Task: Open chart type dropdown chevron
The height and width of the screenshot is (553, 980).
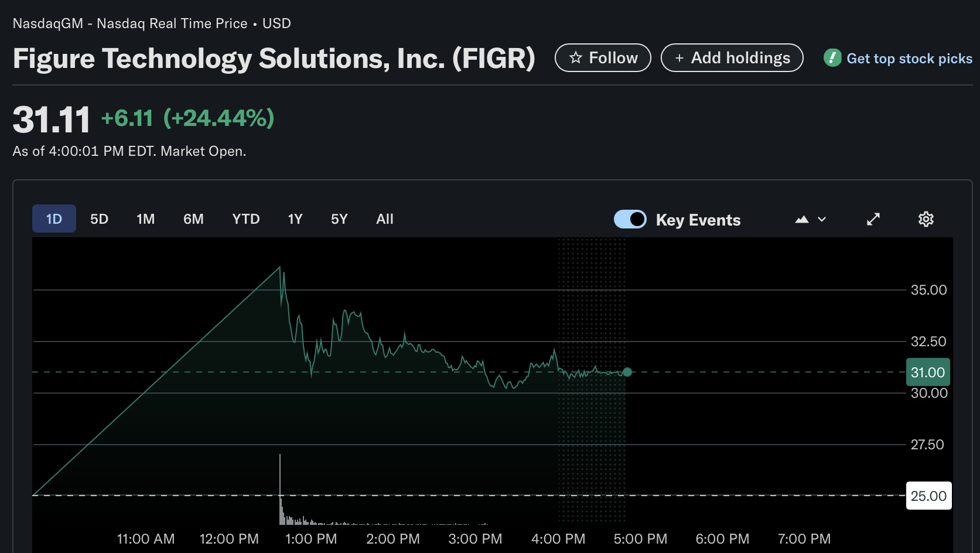Action: tap(822, 220)
